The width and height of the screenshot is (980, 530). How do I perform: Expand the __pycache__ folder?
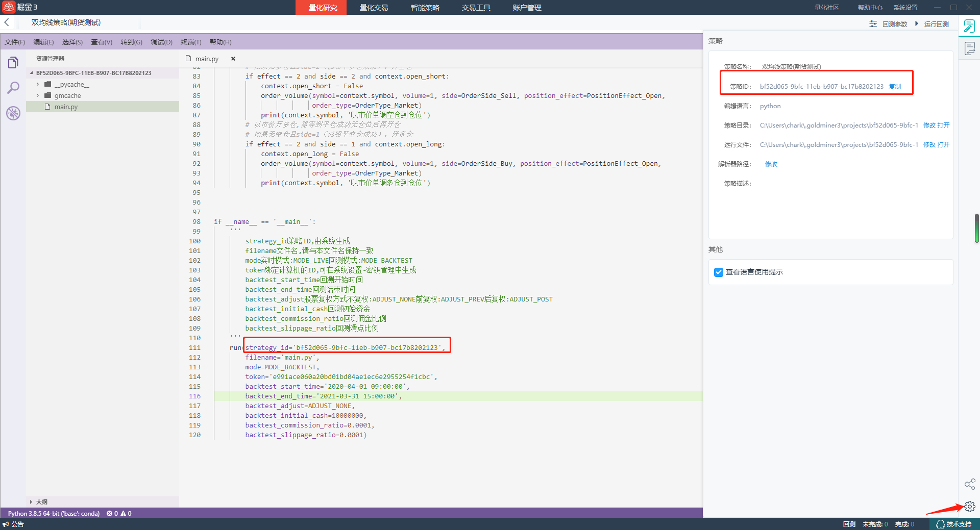pyautogui.click(x=37, y=84)
